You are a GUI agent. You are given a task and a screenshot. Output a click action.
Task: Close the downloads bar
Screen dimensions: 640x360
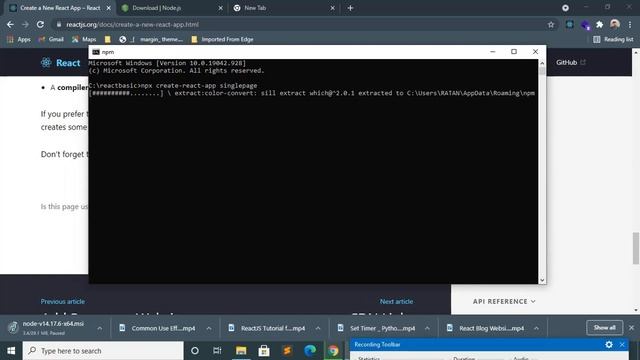point(631,328)
